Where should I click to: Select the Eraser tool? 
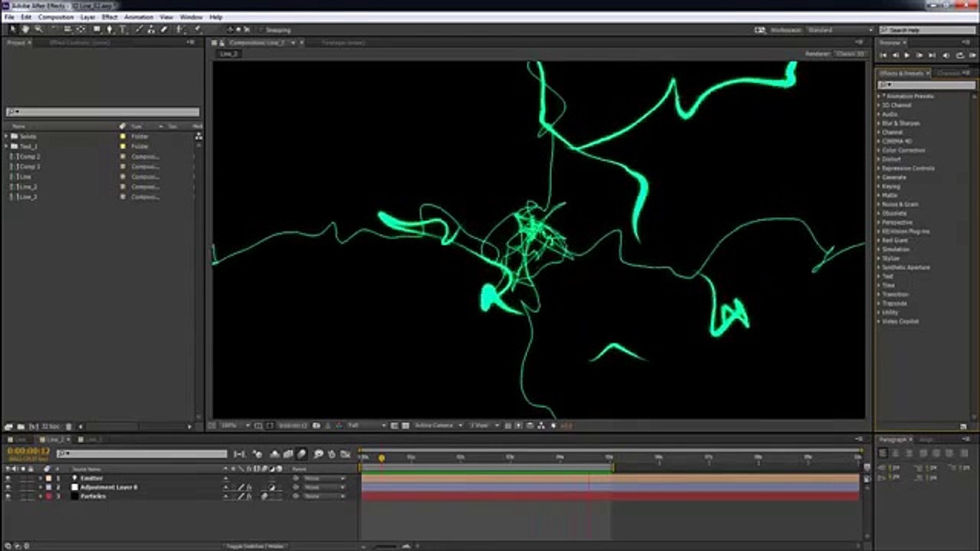(x=164, y=30)
